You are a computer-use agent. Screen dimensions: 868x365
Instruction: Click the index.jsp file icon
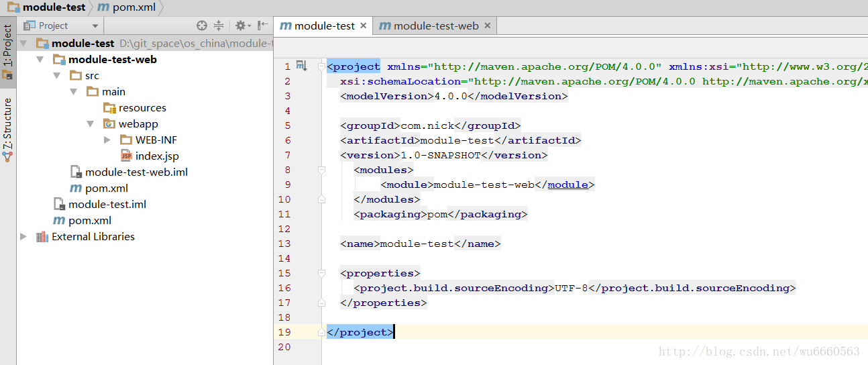(126, 156)
